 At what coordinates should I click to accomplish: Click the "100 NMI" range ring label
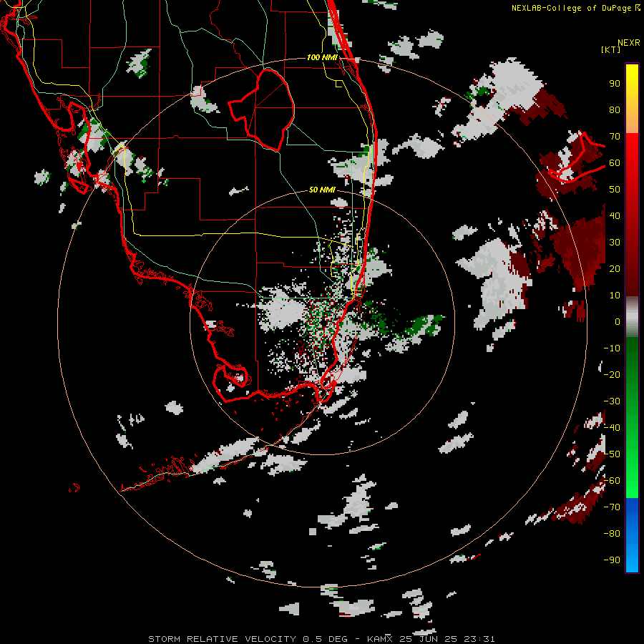click(323, 57)
